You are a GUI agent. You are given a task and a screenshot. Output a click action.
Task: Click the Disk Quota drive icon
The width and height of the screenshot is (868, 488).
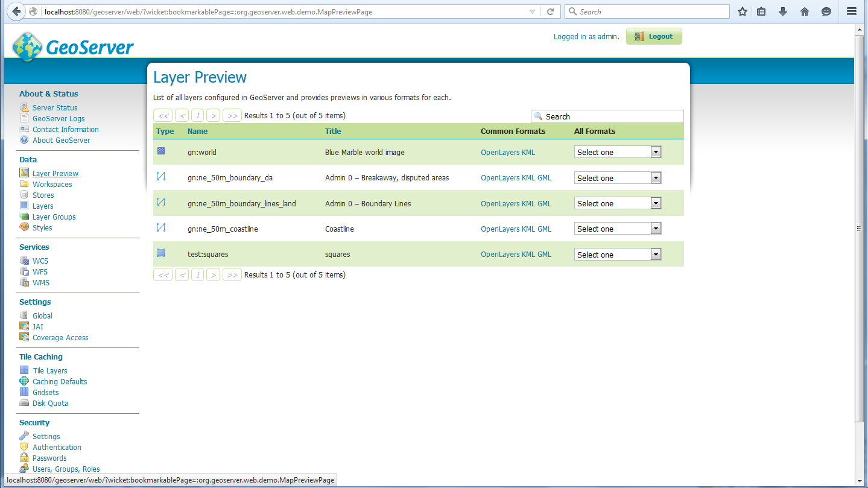[24, 403]
